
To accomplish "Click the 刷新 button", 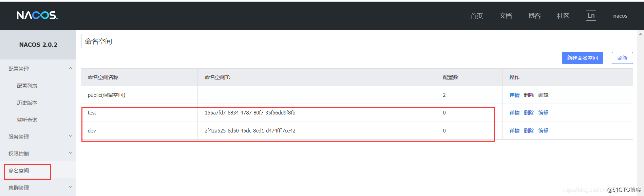I will tap(622, 58).
